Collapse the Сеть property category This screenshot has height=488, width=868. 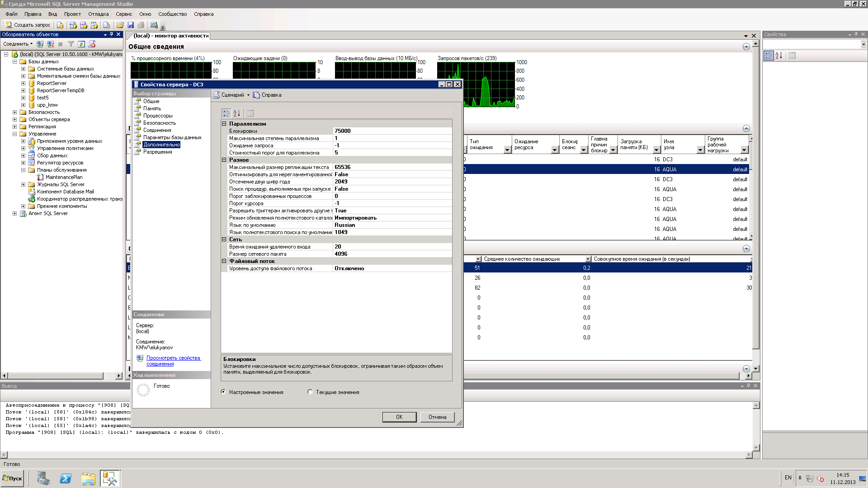pos(224,239)
